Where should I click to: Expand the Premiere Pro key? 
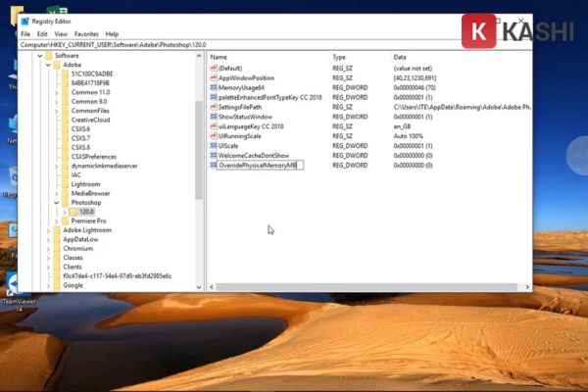click(x=57, y=220)
